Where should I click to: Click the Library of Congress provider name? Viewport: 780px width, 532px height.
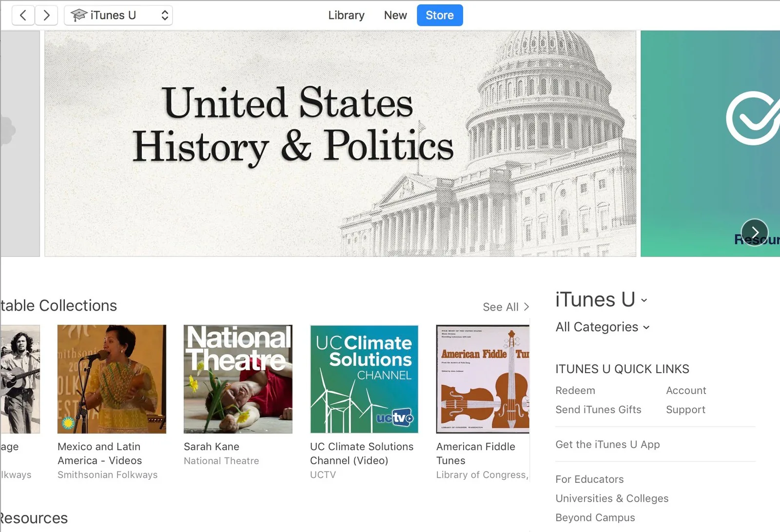(482, 475)
